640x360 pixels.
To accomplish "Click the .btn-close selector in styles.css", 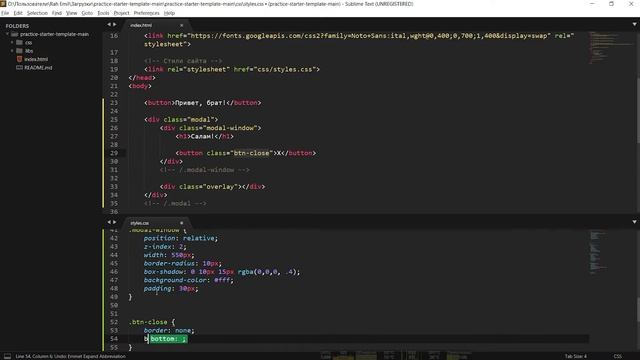I will pyautogui.click(x=148, y=322).
